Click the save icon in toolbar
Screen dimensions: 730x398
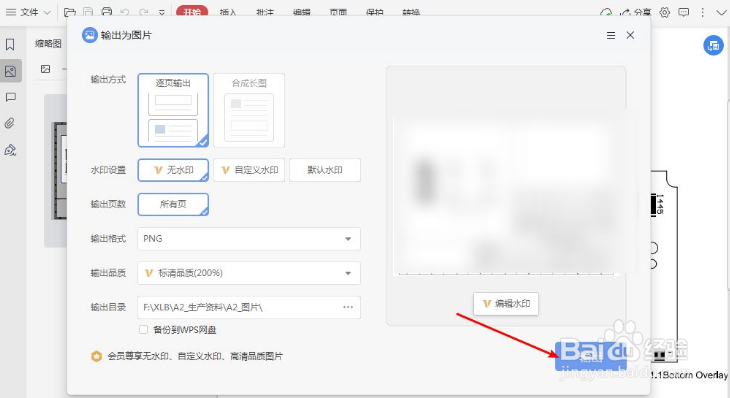coord(88,12)
